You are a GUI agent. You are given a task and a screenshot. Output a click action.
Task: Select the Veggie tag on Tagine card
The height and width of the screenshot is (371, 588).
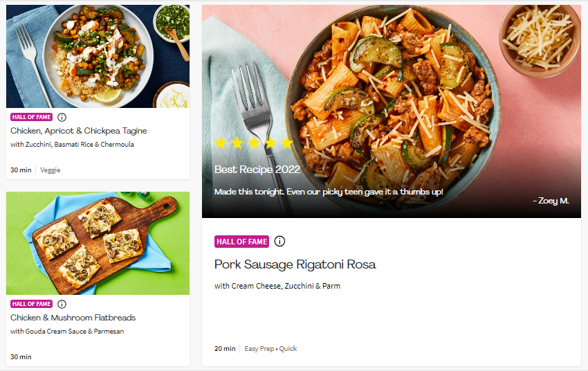50,170
